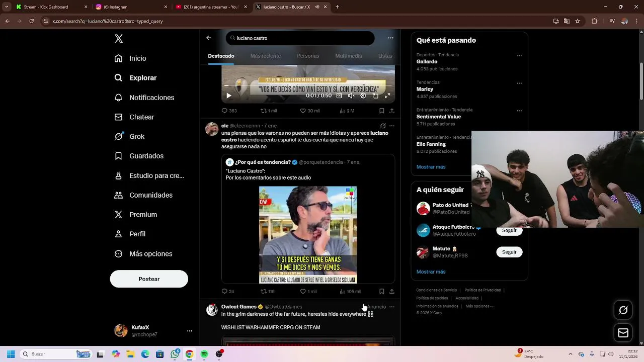644x362 pixels.
Task: Open Notificaciones in the sidebar
Action: coord(144,98)
